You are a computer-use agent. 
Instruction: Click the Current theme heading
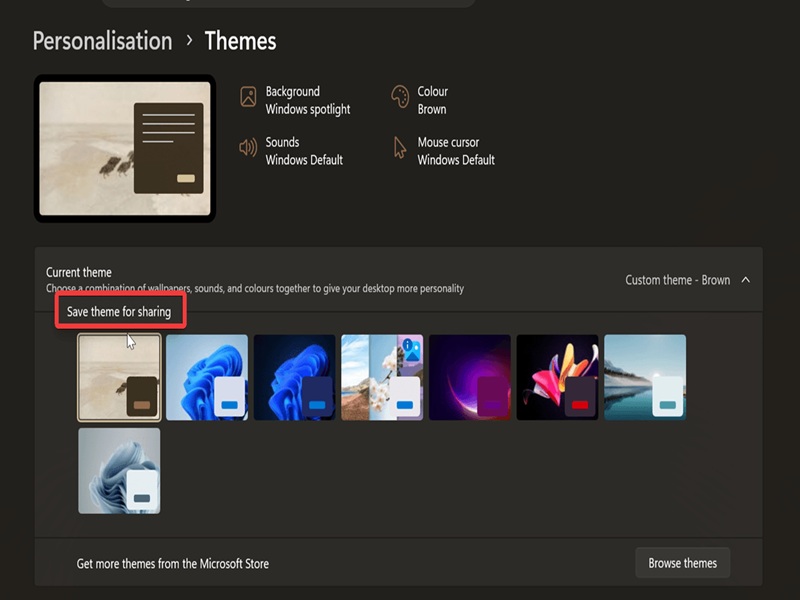click(79, 272)
